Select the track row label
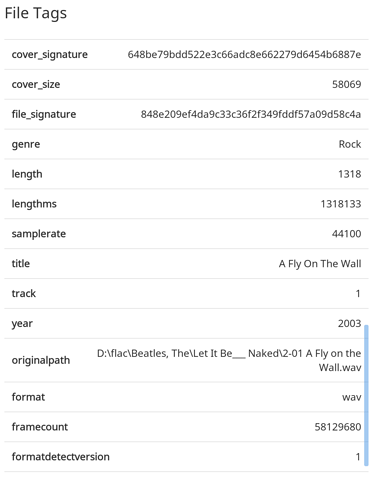The image size is (378, 499). [24, 293]
